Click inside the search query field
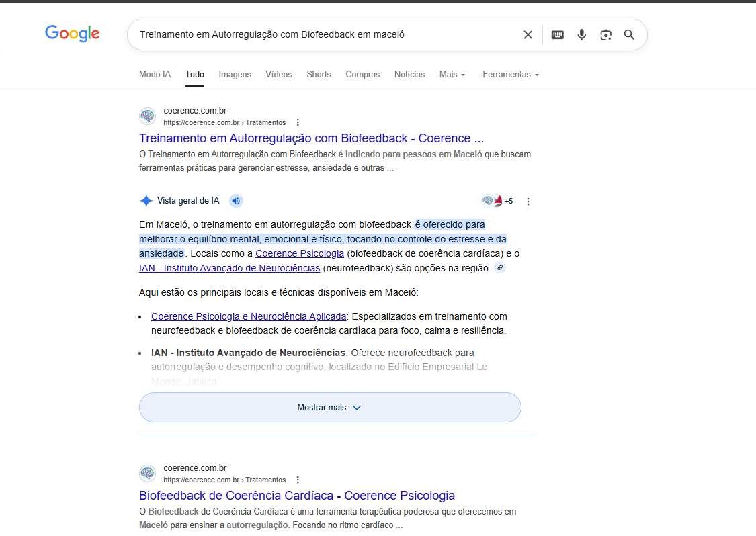Image resolution: width=756 pixels, height=536 pixels. coord(325,35)
